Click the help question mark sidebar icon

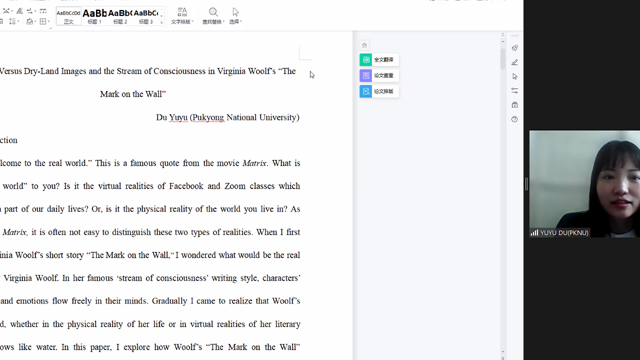[515, 119]
